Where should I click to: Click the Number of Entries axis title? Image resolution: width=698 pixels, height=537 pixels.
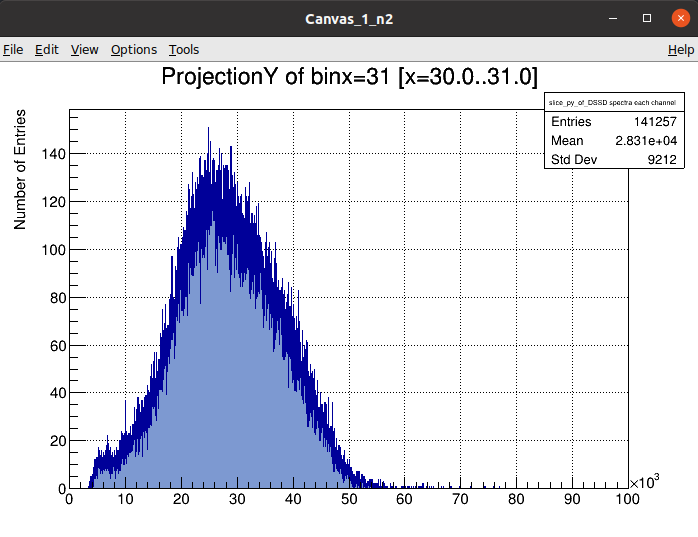(20, 171)
